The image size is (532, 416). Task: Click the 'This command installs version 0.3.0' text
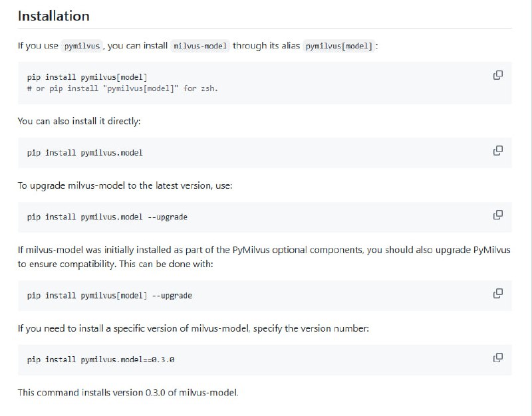pos(128,392)
